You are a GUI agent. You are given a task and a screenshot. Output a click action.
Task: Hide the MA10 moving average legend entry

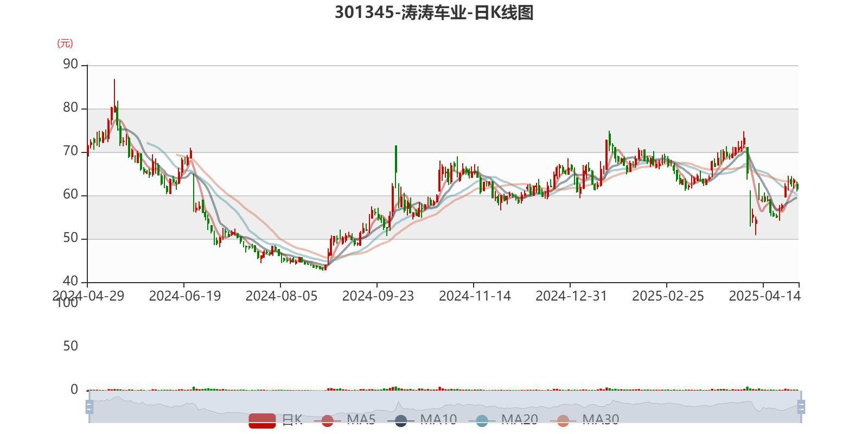click(x=401, y=420)
